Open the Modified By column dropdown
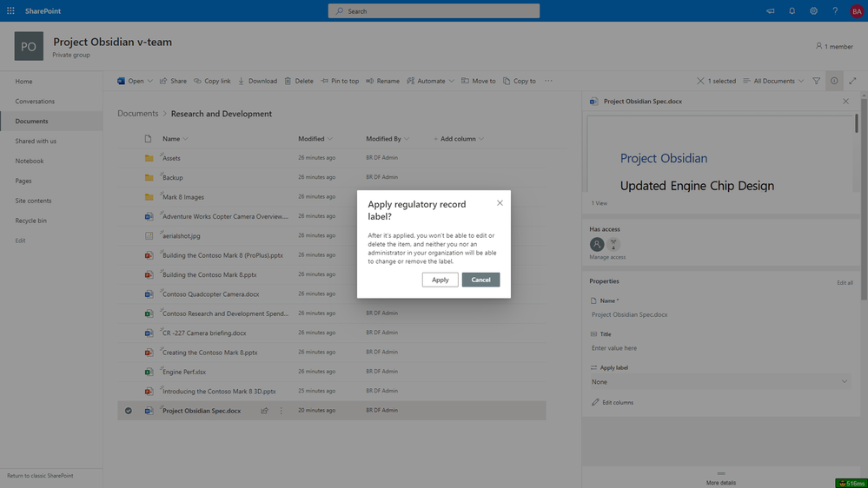The height and width of the screenshot is (488, 868). tap(407, 139)
